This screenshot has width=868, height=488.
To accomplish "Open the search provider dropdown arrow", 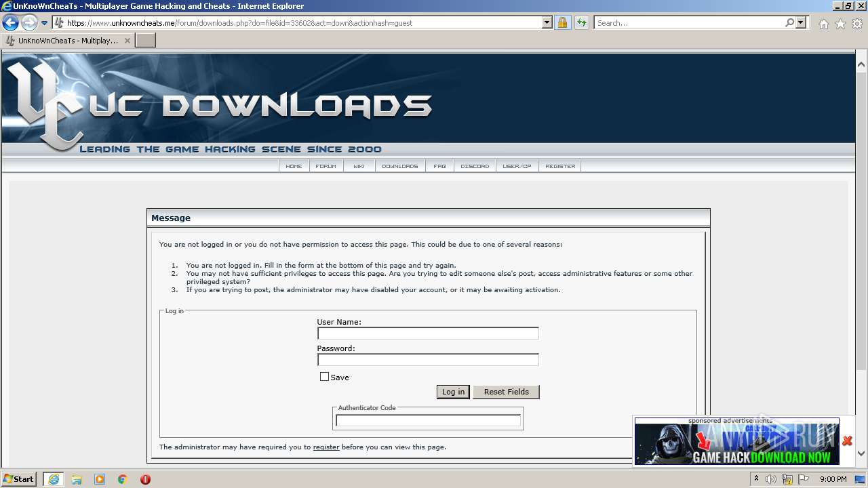I will [802, 22].
